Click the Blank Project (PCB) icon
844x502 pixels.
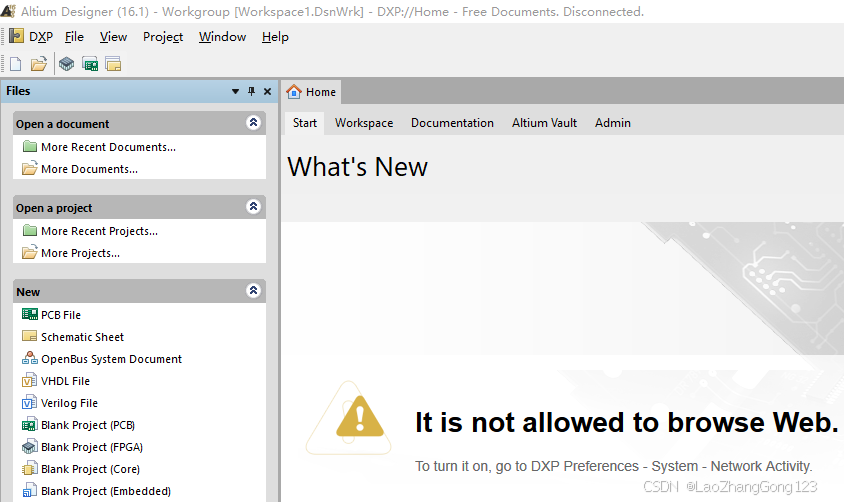click(30, 425)
